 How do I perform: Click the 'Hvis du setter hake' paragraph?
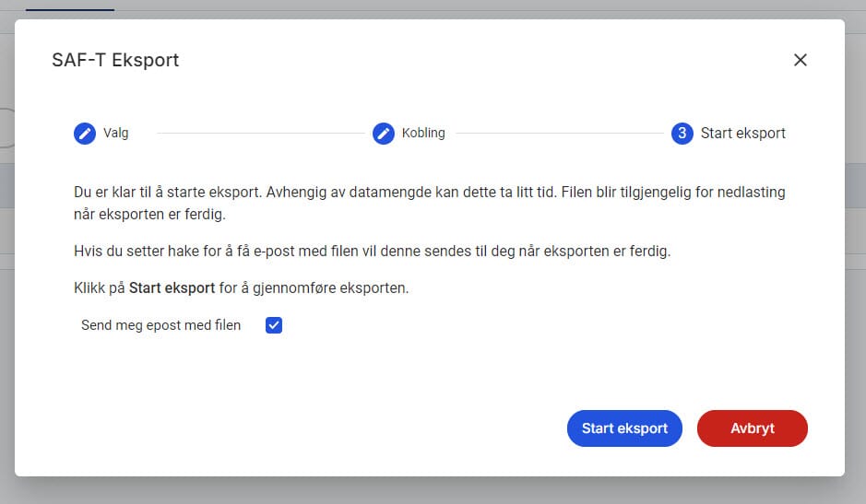click(x=372, y=252)
